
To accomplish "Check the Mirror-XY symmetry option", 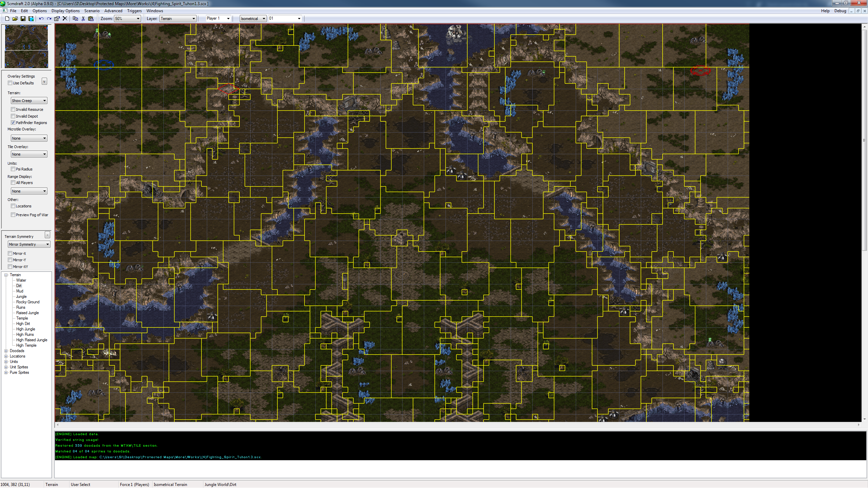I will [10, 267].
